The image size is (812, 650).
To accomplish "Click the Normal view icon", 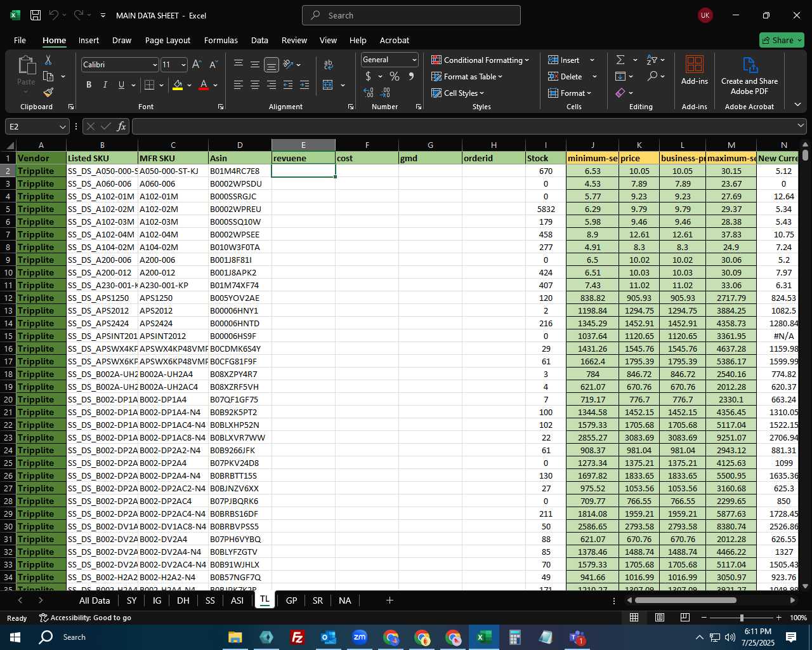I will 634,617.
